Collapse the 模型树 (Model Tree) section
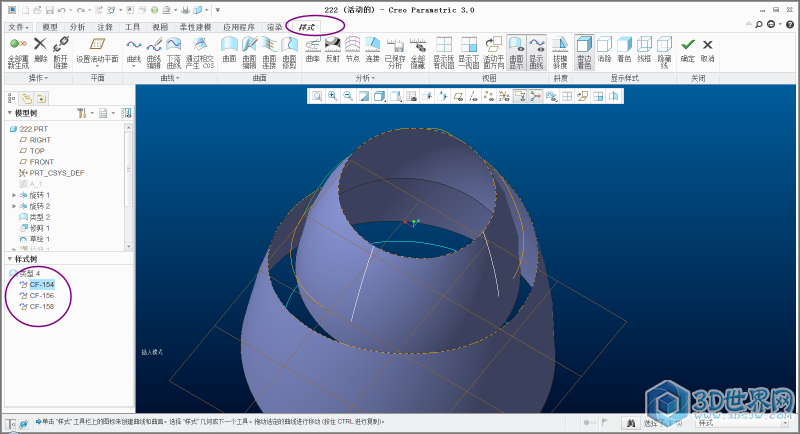The image size is (800, 434). click(9, 113)
